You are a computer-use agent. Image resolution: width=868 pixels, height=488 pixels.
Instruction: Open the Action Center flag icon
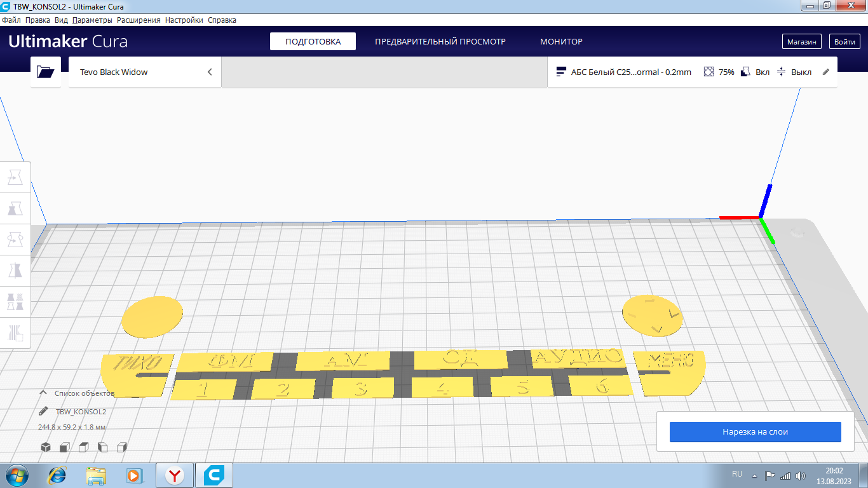pyautogui.click(x=770, y=475)
